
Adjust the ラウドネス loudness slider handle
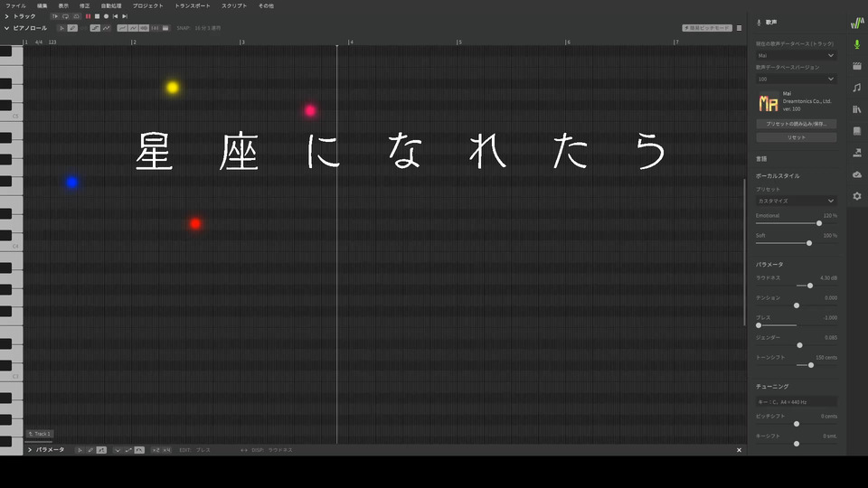810,286
